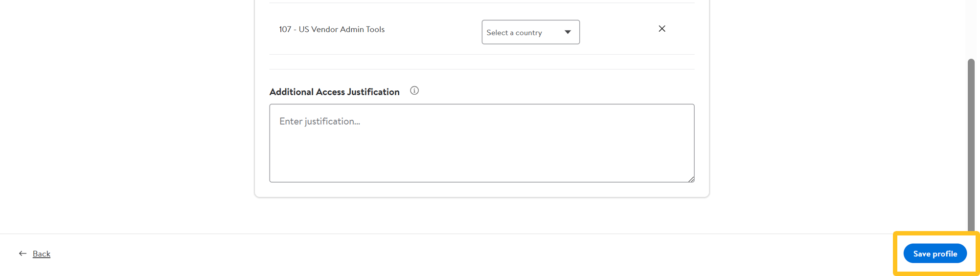Click the left arrow icon beside Back
This screenshot has width=980, height=276.
(x=23, y=254)
